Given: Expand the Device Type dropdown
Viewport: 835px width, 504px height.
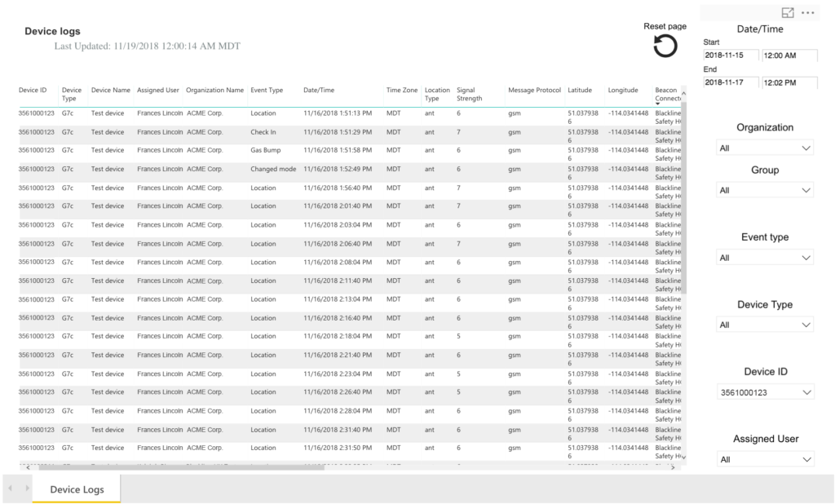Looking at the screenshot, I should click(x=763, y=324).
